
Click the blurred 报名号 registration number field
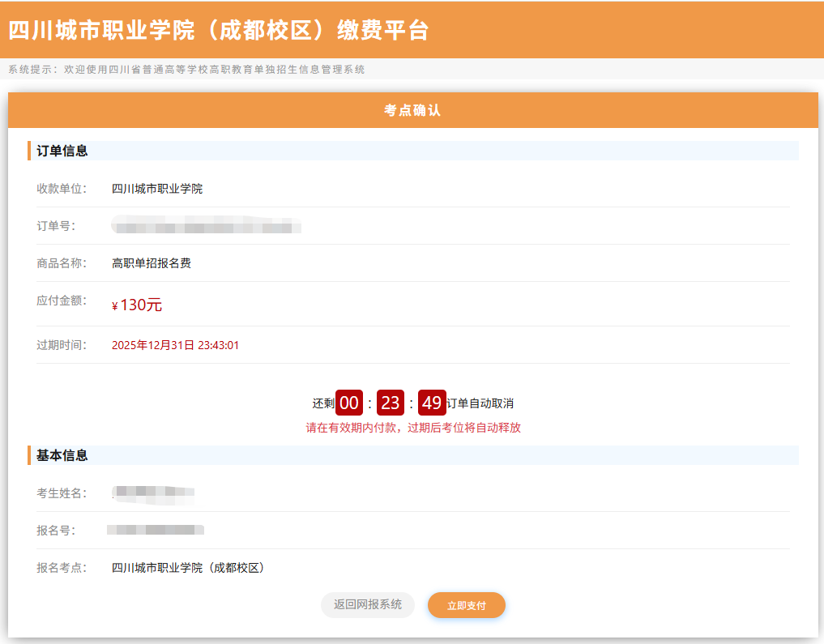coord(154,531)
